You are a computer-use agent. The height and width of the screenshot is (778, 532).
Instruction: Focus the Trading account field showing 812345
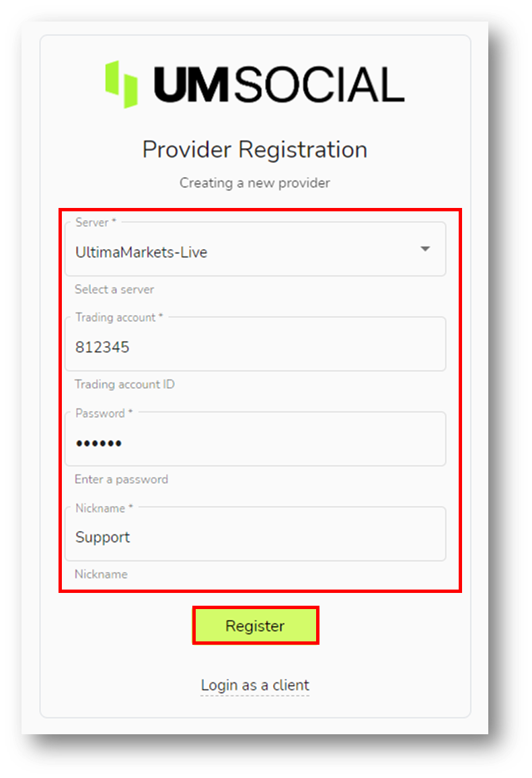pos(256,345)
